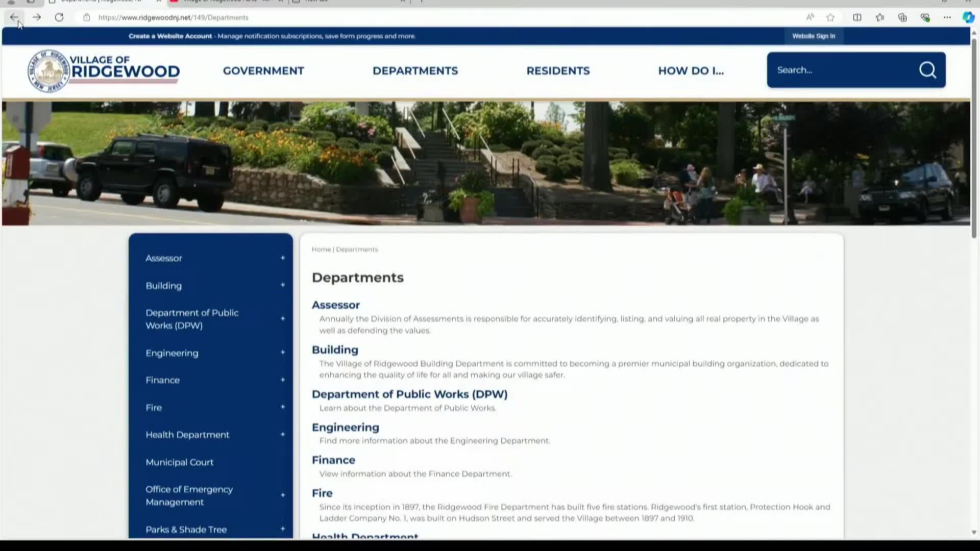This screenshot has height=551, width=980.
Task: Open Parks & Shade Tree sidebar link
Action: tap(186, 530)
